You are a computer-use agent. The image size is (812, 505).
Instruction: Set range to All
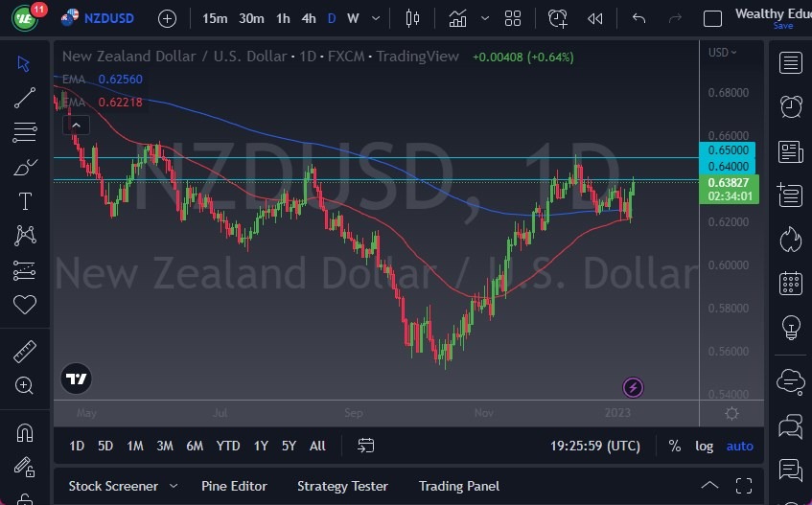317,446
